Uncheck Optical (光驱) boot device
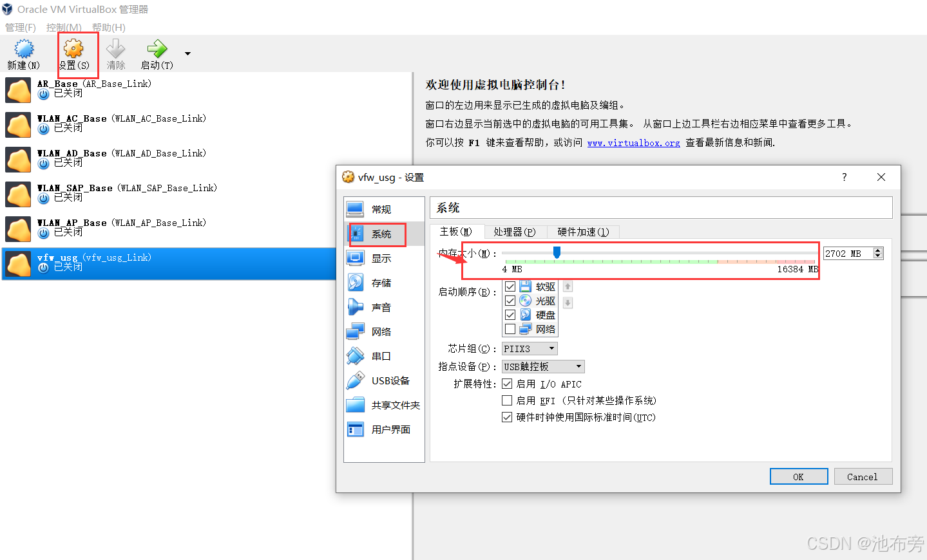The width and height of the screenshot is (927, 560). pos(510,301)
